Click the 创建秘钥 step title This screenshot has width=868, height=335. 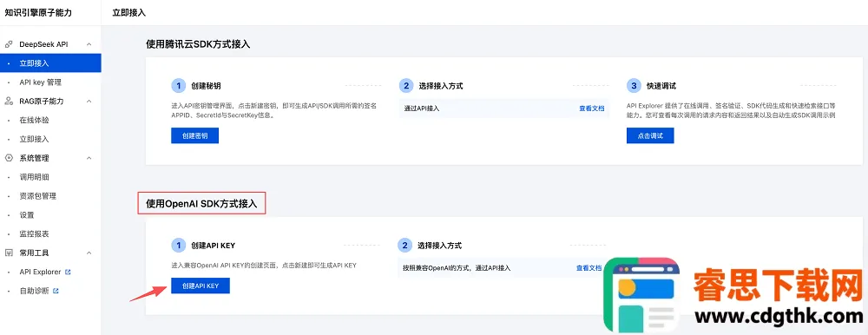pyautogui.click(x=207, y=86)
